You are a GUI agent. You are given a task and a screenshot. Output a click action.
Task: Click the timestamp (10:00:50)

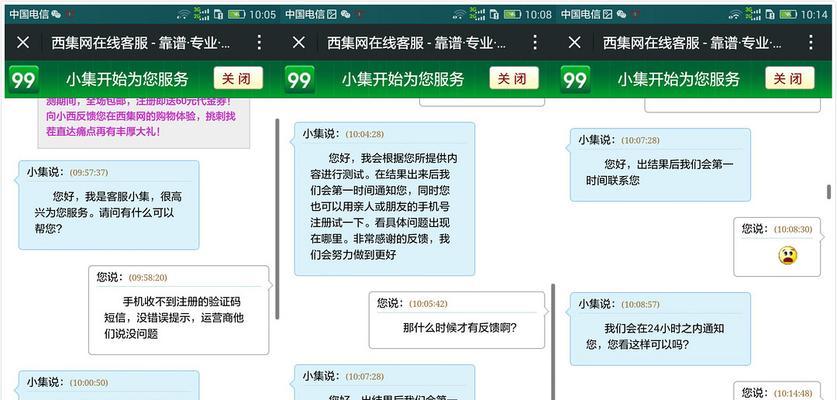(x=89, y=383)
